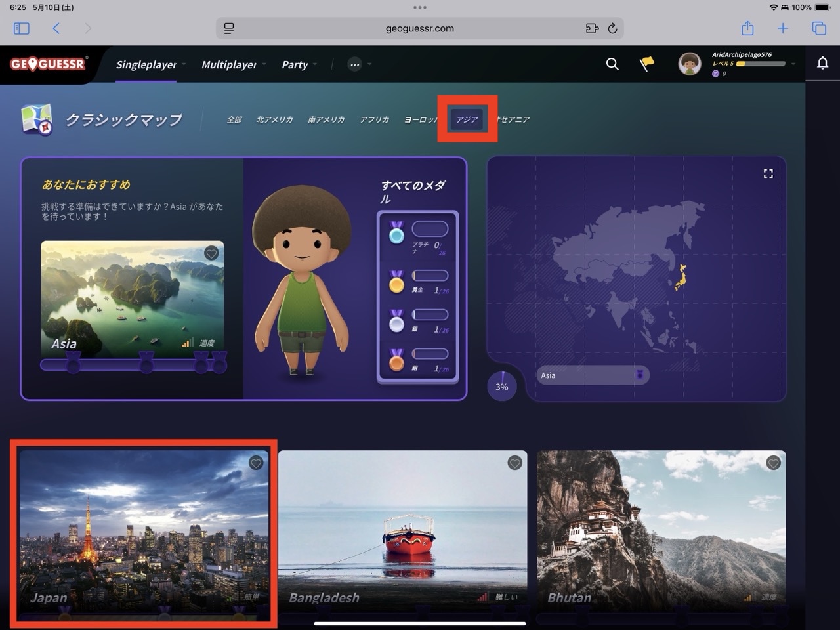
Task: Open the Japan map card
Action: (144, 534)
